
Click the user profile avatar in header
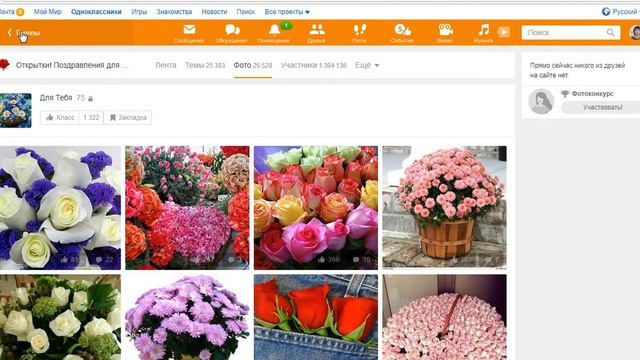[x=635, y=32]
